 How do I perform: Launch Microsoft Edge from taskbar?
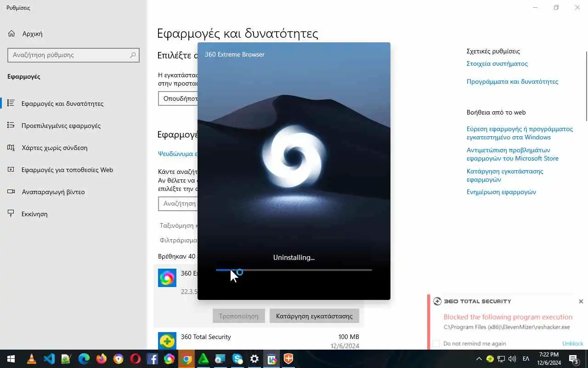[x=84, y=359]
